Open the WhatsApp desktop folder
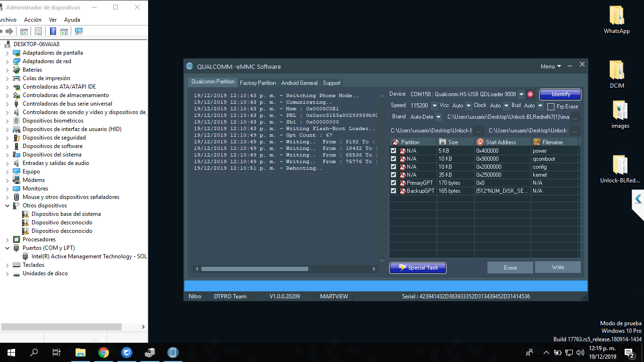The width and height of the screenshot is (644, 362). point(617,20)
